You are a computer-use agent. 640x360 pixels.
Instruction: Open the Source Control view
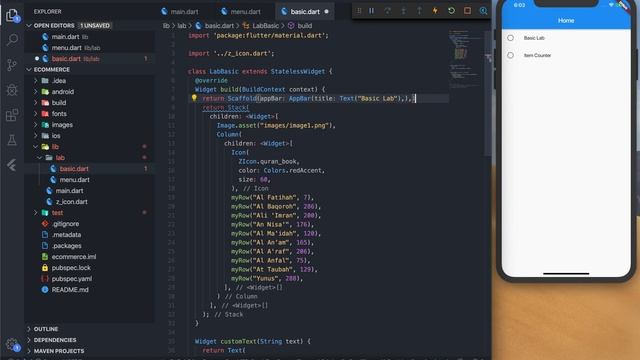[x=12, y=65]
